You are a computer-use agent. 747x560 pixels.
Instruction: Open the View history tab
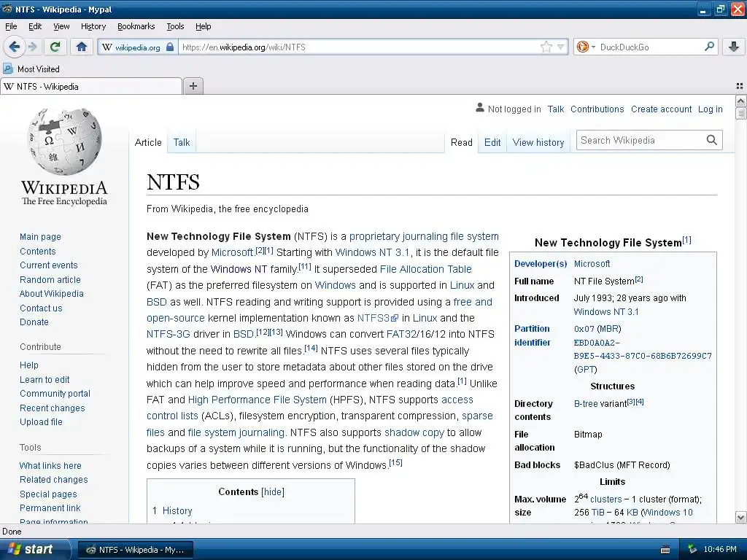tap(538, 142)
